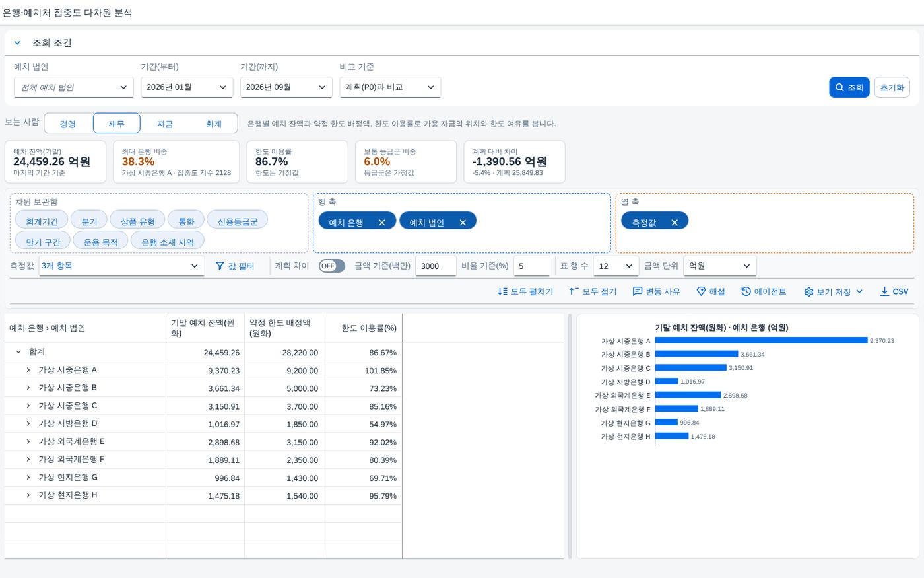Switch to the 재무 viewer tab

[117, 124]
